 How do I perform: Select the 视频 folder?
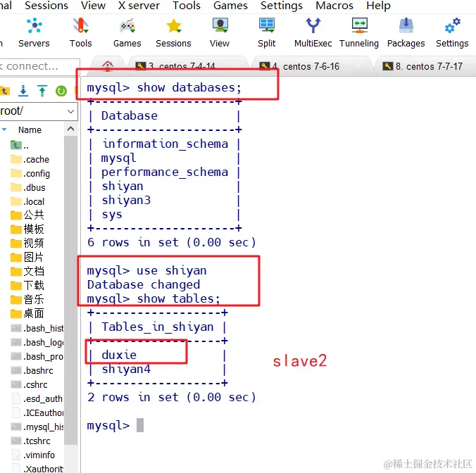[x=27, y=243]
